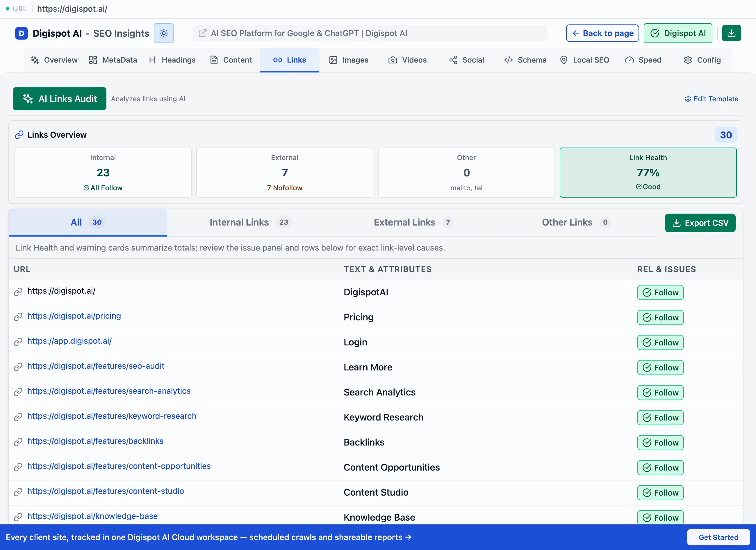Filter by Internal Links 23 tab
Image resolution: width=756 pixels, height=550 pixels.
(x=250, y=222)
